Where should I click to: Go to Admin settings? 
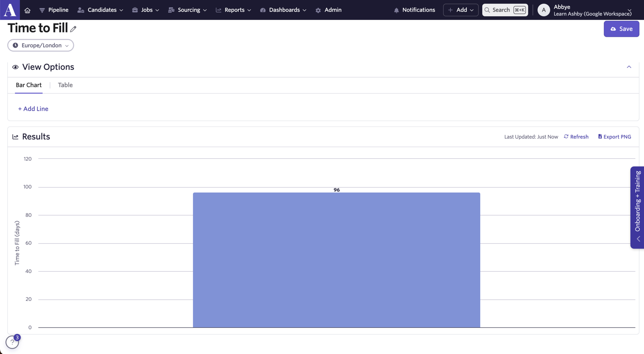click(328, 10)
